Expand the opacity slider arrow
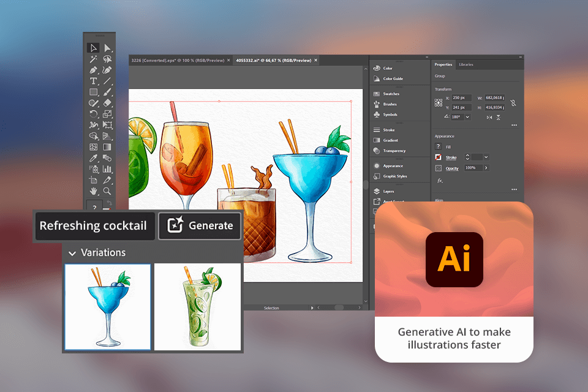This screenshot has height=392, width=588. 486,168
